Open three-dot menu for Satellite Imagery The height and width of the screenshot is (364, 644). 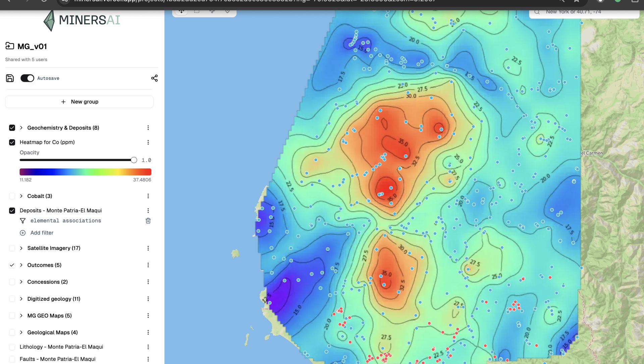click(148, 248)
